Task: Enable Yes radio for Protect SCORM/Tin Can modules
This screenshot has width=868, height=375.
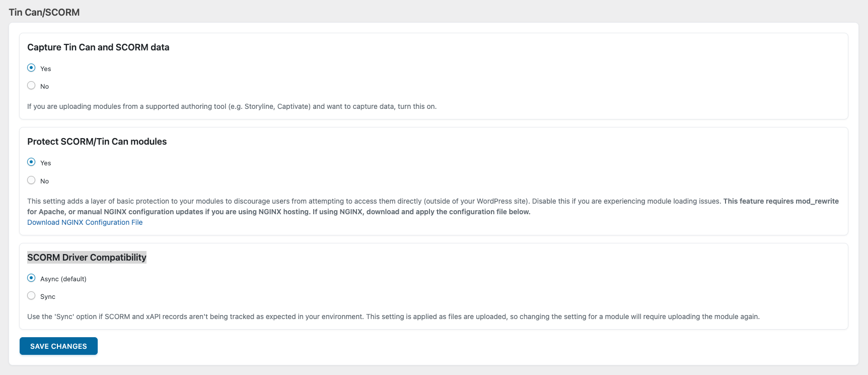Action: pyautogui.click(x=31, y=162)
